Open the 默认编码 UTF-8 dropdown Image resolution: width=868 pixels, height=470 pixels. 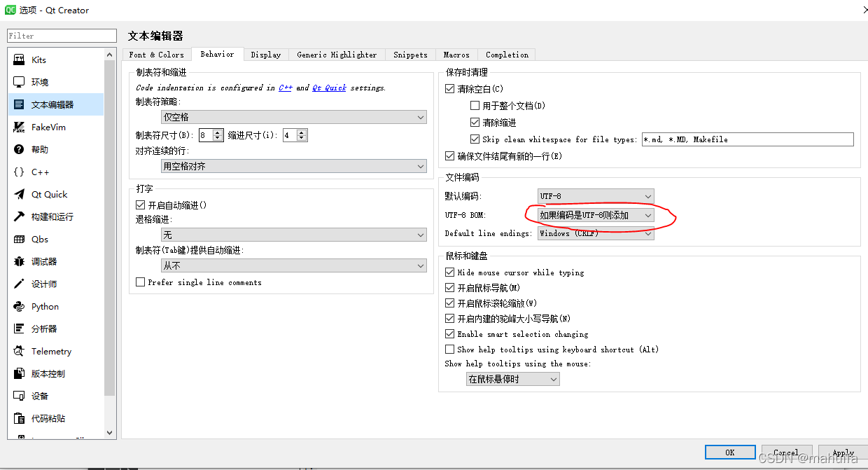point(596,196)
